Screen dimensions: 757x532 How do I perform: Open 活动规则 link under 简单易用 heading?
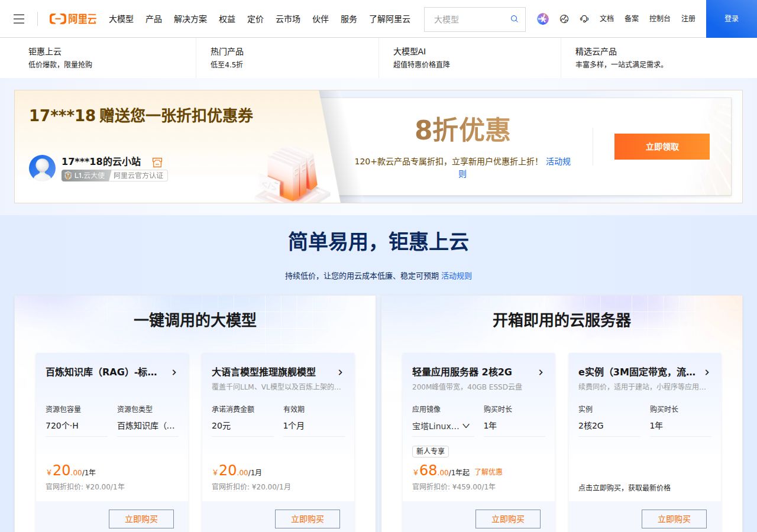point(457,276)
